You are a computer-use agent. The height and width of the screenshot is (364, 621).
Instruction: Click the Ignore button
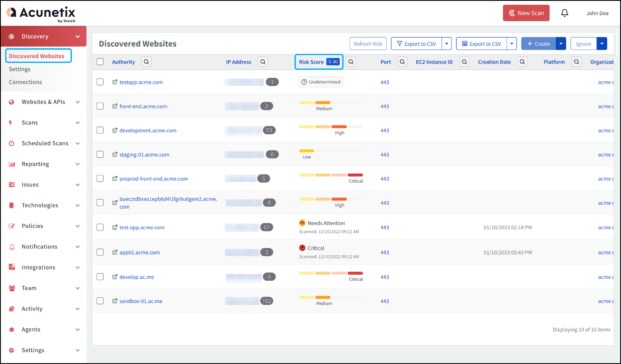click(x=584, y=43)
